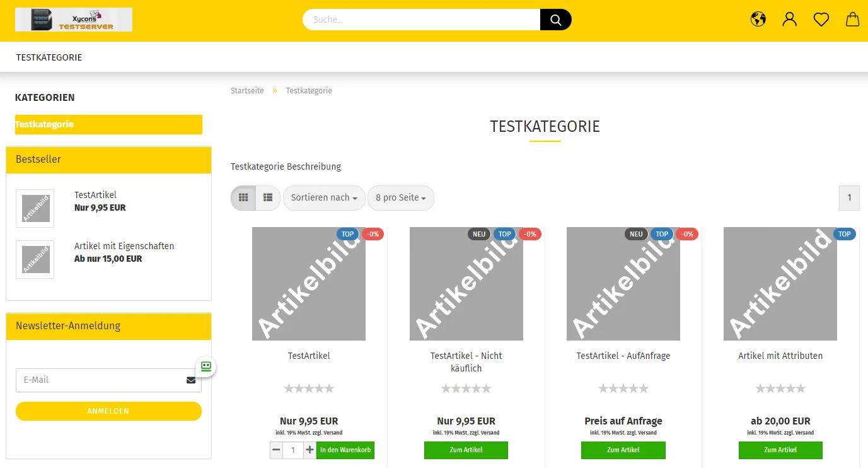Open the 8 pro Seite dropdown
The height and width of the screenshot is (468, 868).
click(401, 198)
